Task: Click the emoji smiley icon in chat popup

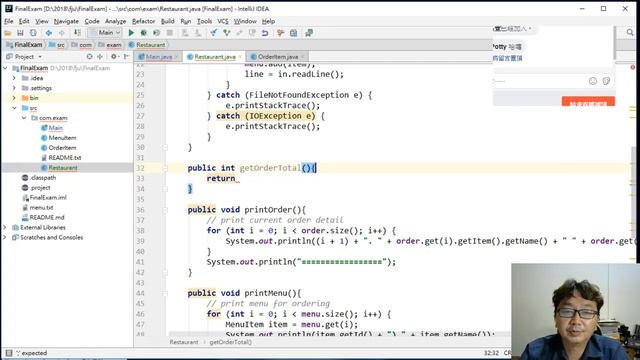Action: [x=593, y=81]
